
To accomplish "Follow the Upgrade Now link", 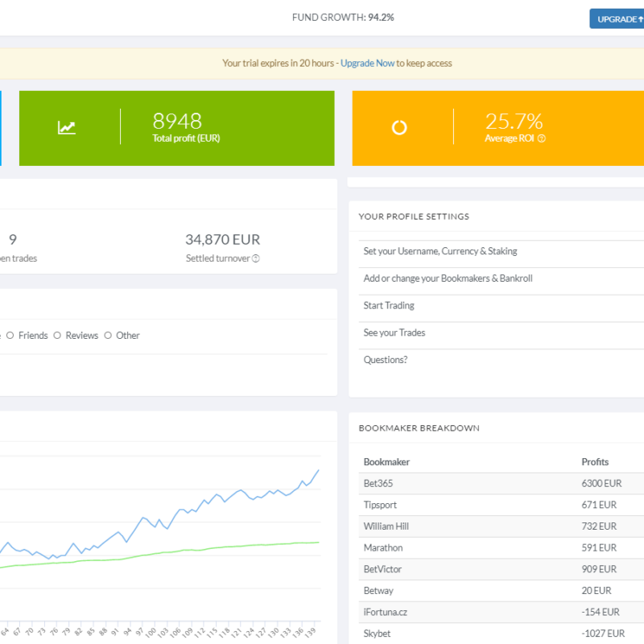I will point(367,64).
